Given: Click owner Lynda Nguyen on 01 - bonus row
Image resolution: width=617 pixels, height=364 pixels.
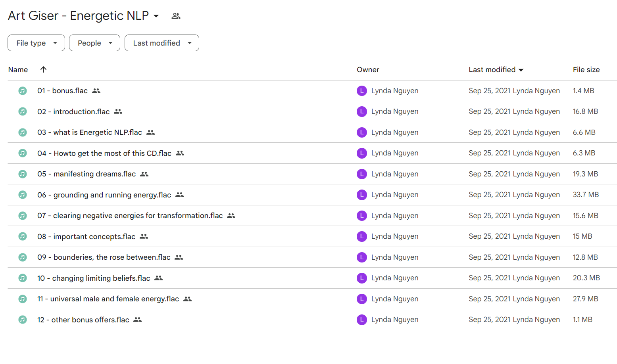Looking at the screenshot, I should (x=395, y=91).
